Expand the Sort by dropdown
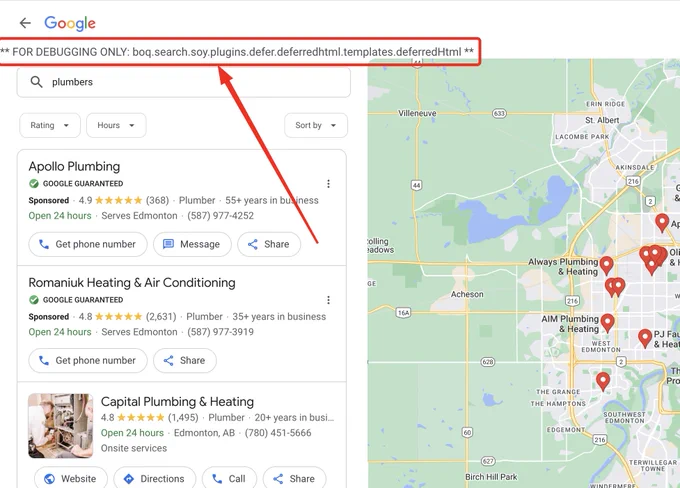The width and height of the screenshot is (680, 488). [x=316, y=125]
